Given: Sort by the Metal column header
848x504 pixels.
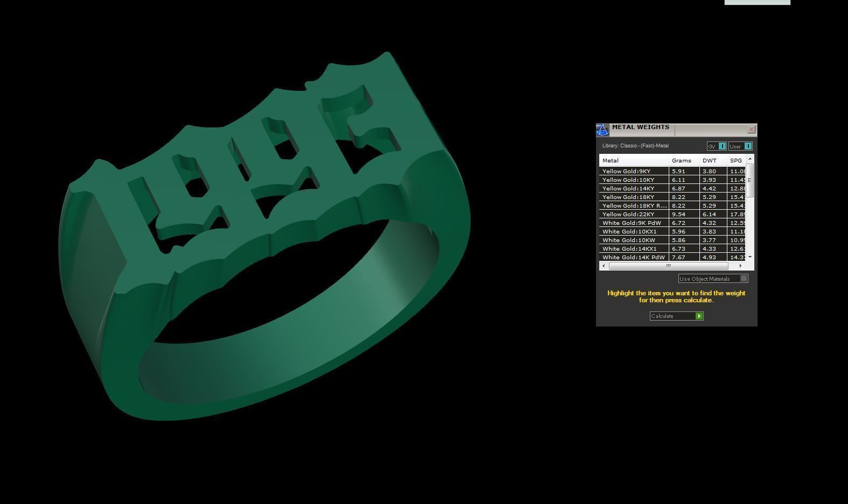Looking at the screenshot, I should coord(634,160).
